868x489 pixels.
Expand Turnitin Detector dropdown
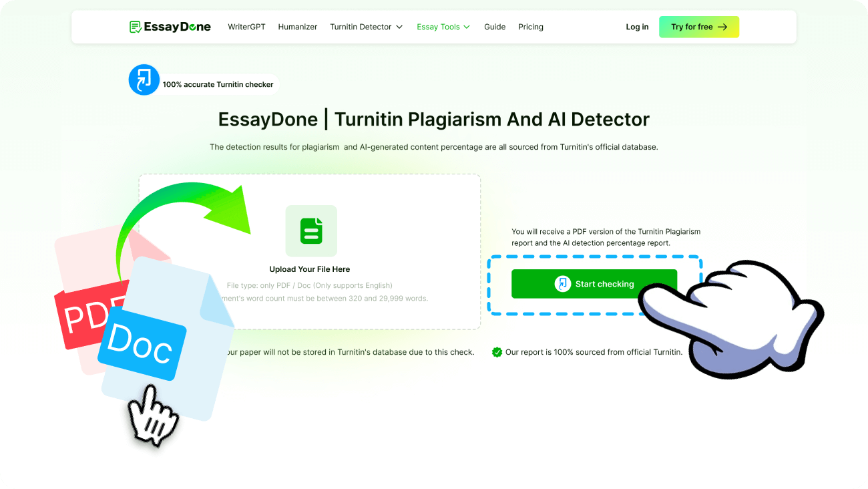366,27
